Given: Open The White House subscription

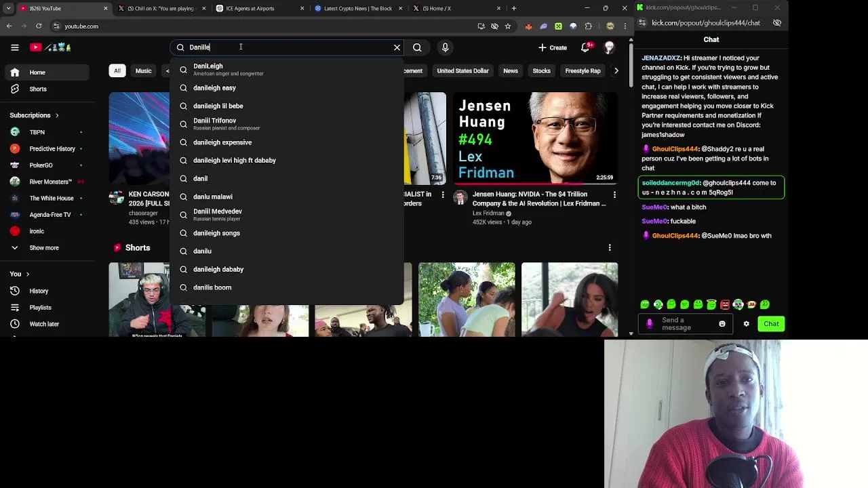Looking at the screenshot, I should click(x=45, y=198).
